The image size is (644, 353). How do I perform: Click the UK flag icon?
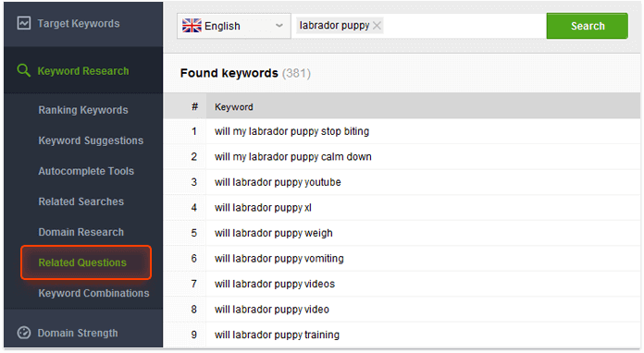192,26
